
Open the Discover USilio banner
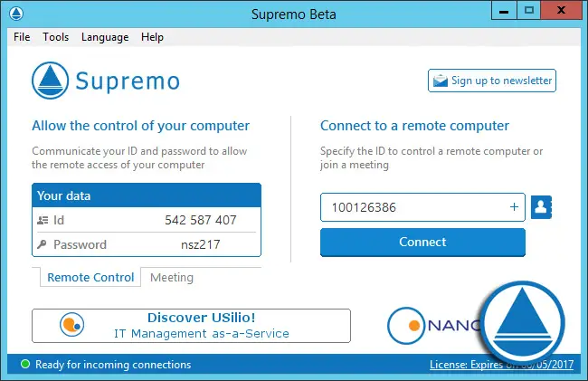(x=191, y=326)
